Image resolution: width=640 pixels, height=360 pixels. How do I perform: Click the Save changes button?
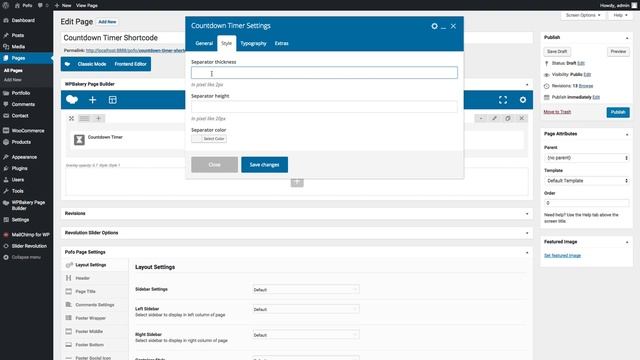click(x=264, y=164)
